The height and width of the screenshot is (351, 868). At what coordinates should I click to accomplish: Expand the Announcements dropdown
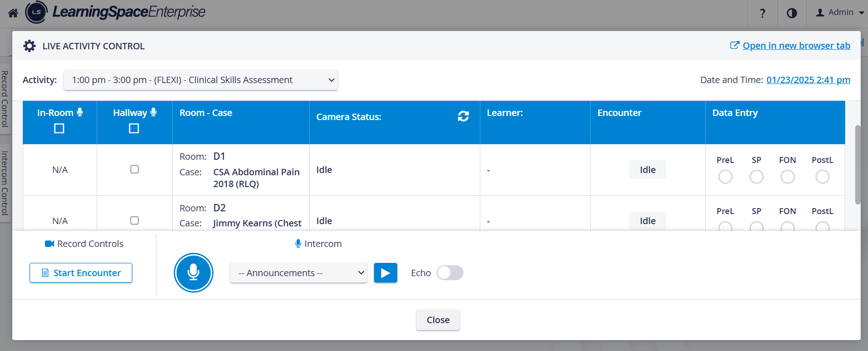click(x=299, y=273)
